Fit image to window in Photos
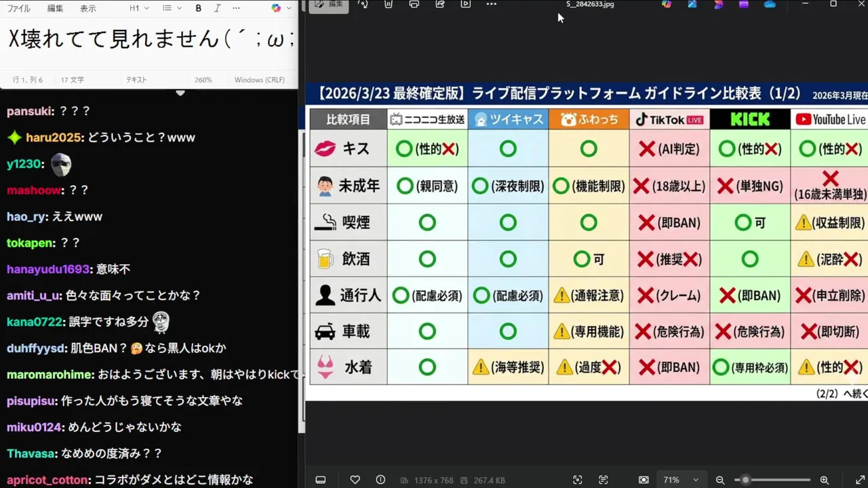The width and height of the screenshot is (868, 488). (x=644, y=480)
